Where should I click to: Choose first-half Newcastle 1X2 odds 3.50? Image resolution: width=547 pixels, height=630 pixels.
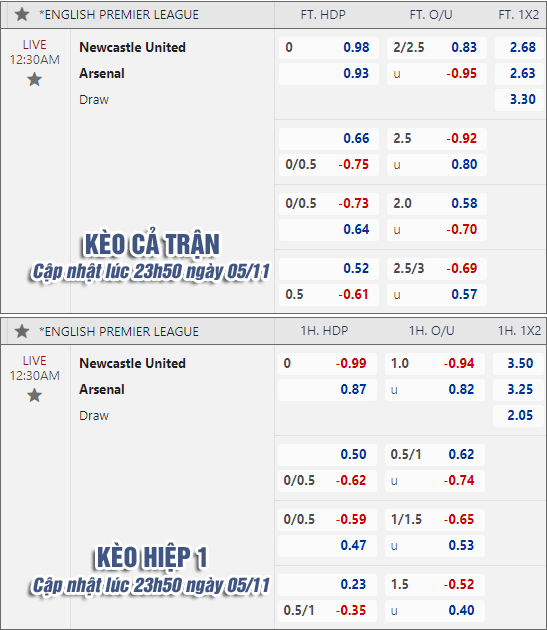(518, 363)
